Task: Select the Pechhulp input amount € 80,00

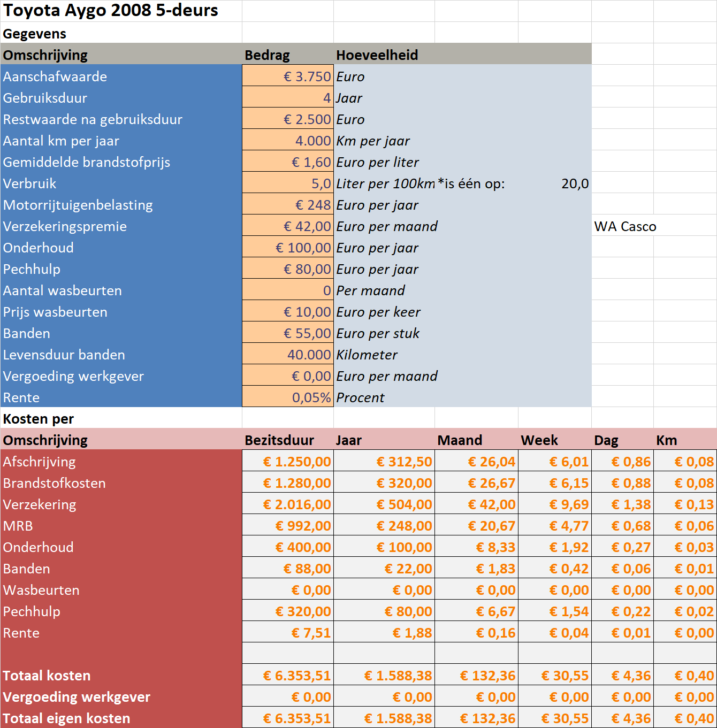Action: click(x=288, y=268)
